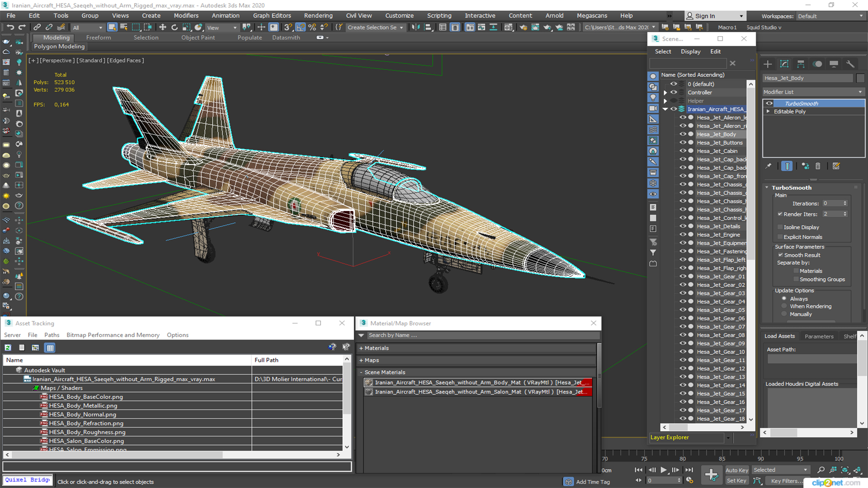This screenshot has height=488, width=868.
Task: Toggle Angle Snap in main toolbar
Action: tap(300, 28)
